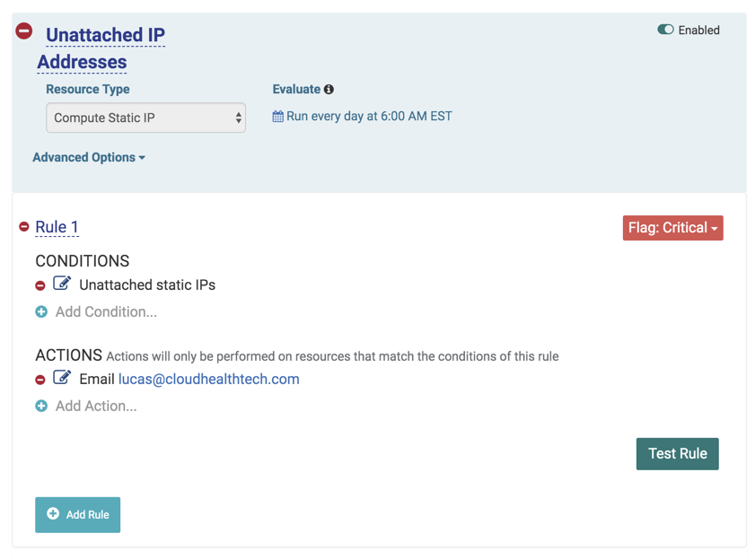This screenshot has width=755, height=560.
Task: Click the pencil icon beside the Email action
Action: coord(62,379)
